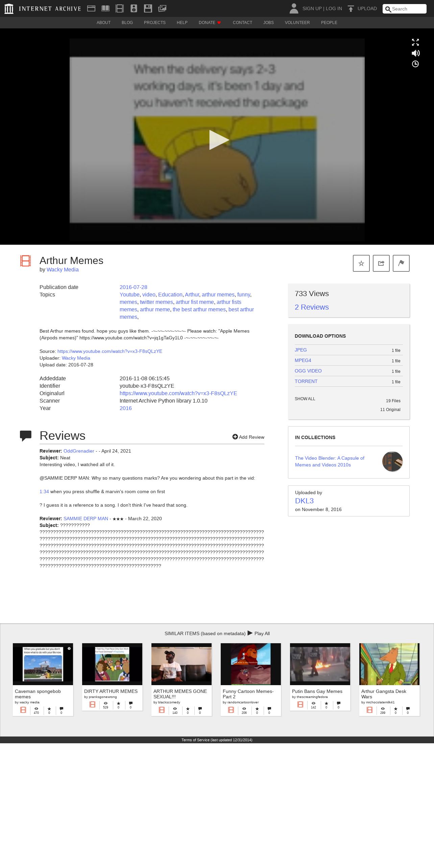Click the Add Review plus icon
434x868 pixels.
(x=235, y=437)
